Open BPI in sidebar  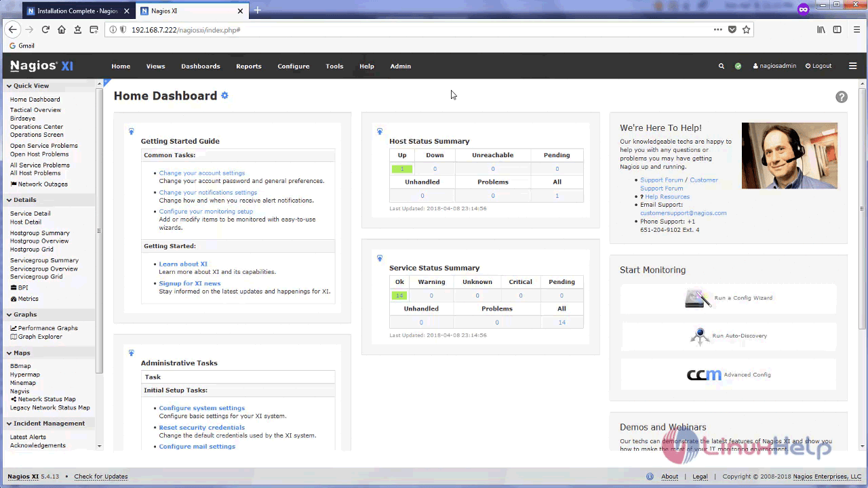tap(19, 288)
